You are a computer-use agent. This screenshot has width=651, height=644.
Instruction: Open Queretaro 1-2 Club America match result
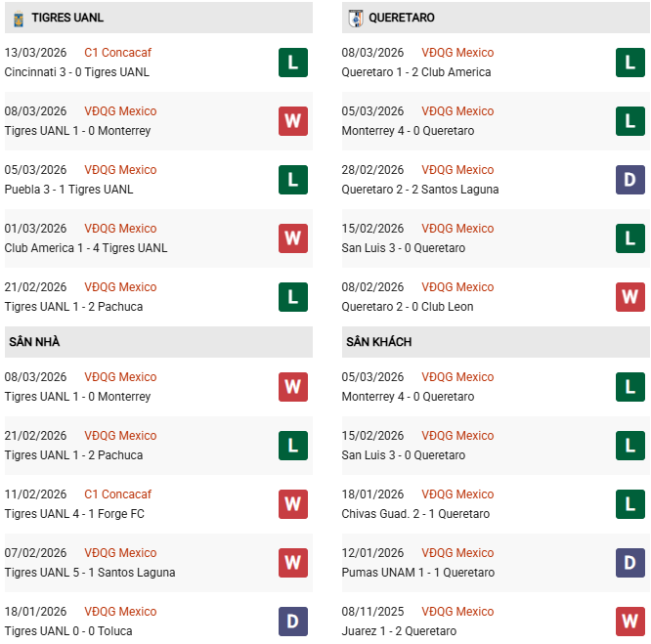pyautogui.click(x=416, y=72)
